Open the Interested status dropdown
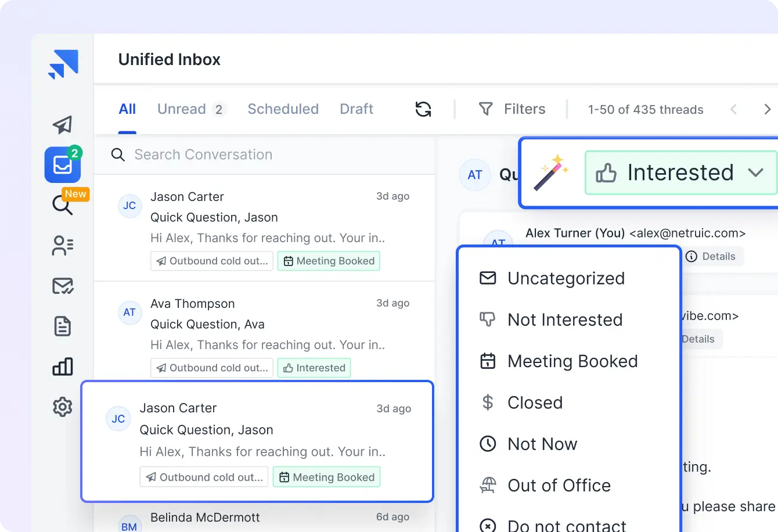This screenshot has height=532, width=778. [x=680, y=172]
